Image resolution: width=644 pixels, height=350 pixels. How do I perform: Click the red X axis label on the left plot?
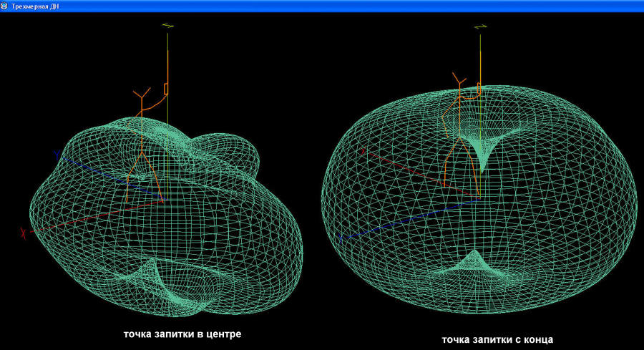[x=23, y=232]
